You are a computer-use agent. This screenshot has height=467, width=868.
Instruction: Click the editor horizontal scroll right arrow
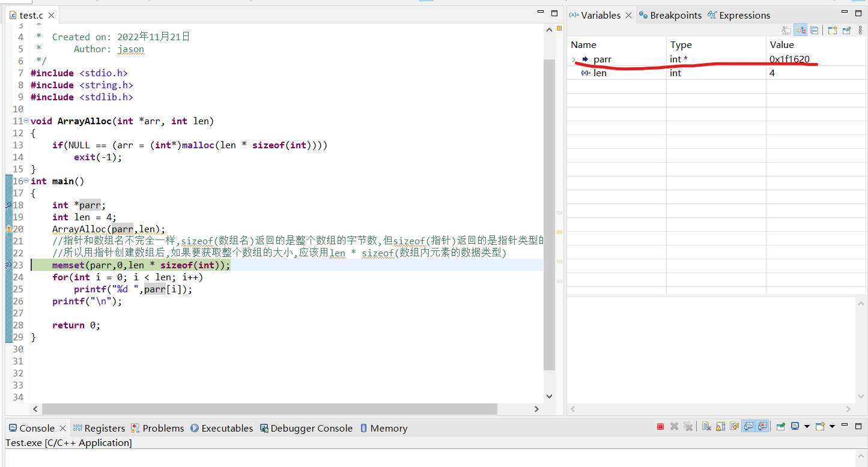536,409
